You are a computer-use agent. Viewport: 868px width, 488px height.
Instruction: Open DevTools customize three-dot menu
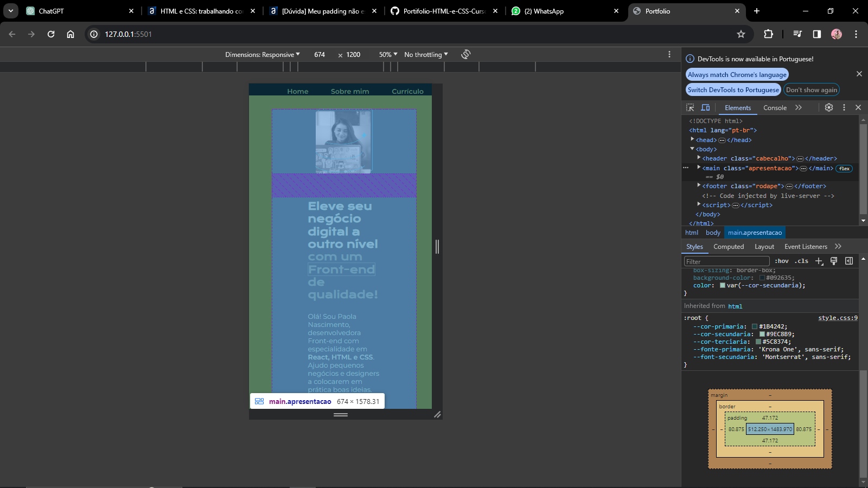click(844, 107)
